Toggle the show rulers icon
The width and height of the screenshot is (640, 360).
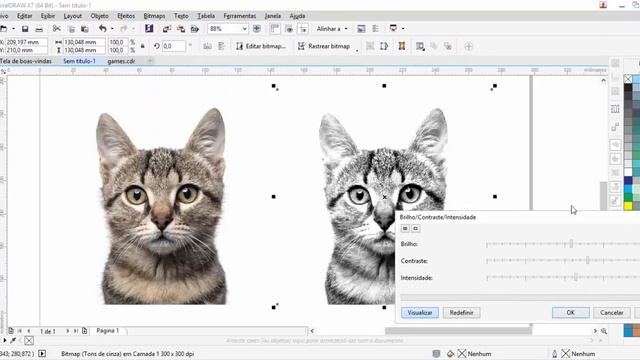[x=275, y=29]
